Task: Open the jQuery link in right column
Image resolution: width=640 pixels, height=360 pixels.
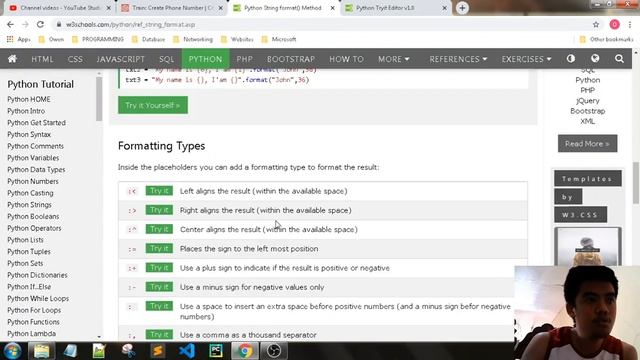Action: [588, 100]
